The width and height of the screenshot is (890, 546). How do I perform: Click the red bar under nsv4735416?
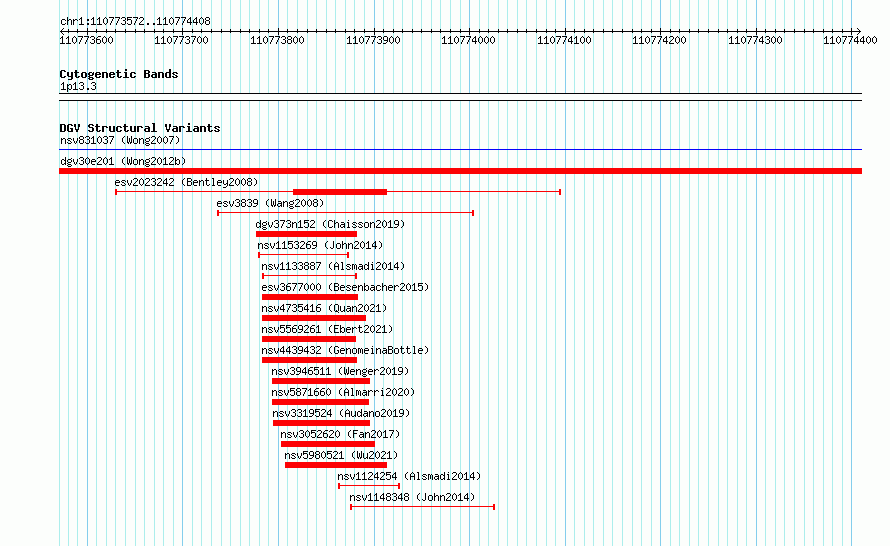click(314, 318)
